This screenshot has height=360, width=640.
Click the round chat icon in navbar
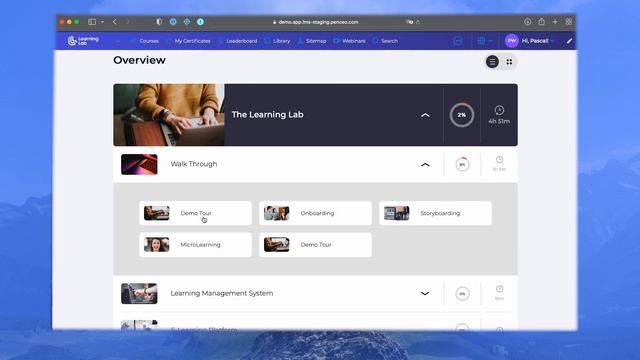pyautogui.click(x=458, y=41)
